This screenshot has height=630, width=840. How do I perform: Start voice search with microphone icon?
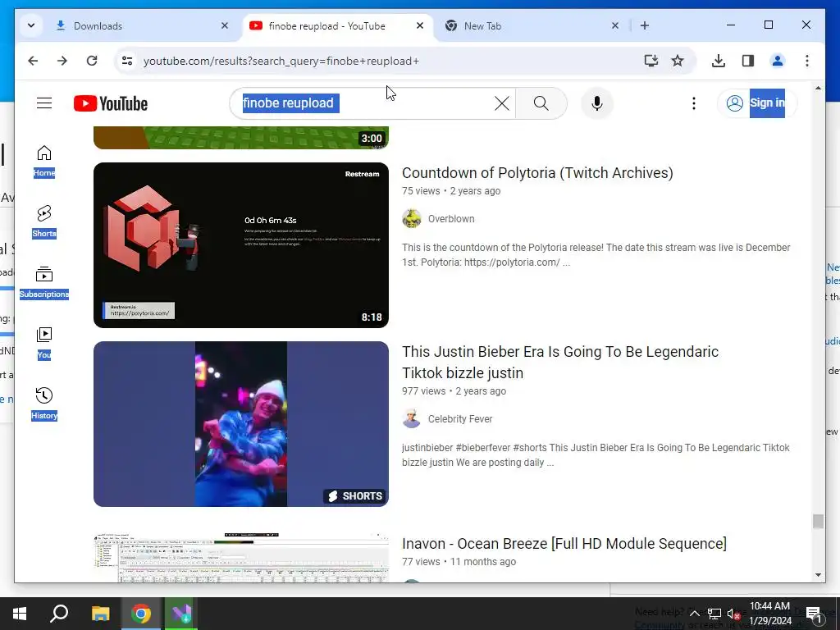[597, 103]
